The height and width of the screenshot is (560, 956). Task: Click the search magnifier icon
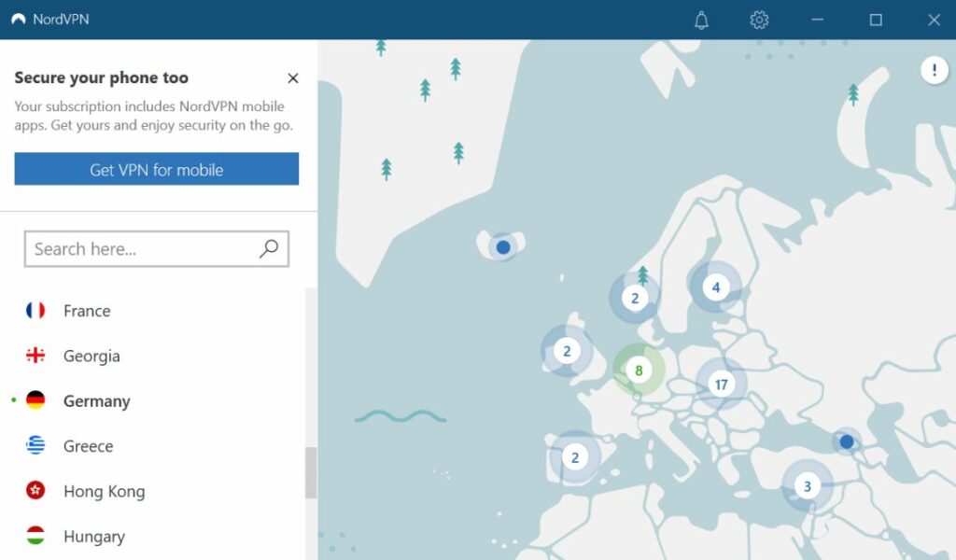pos(269,248)
